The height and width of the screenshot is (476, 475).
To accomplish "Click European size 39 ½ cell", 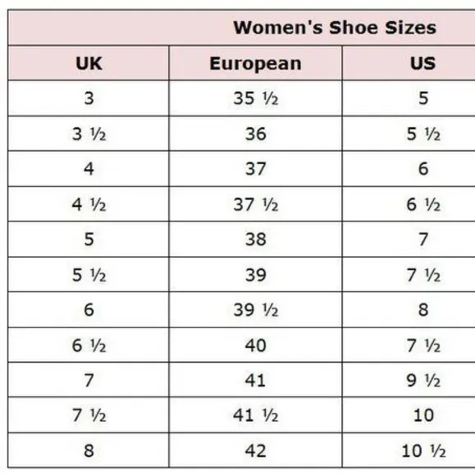I will coord(256,310).
